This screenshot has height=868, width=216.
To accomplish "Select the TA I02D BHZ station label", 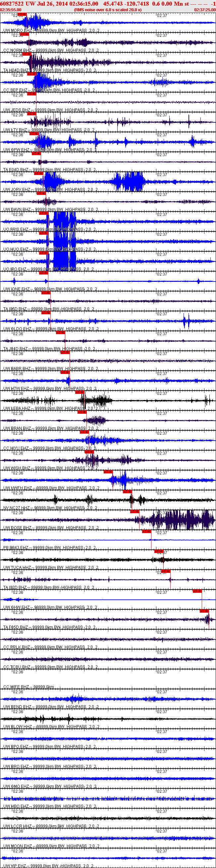I will [49, 587].
